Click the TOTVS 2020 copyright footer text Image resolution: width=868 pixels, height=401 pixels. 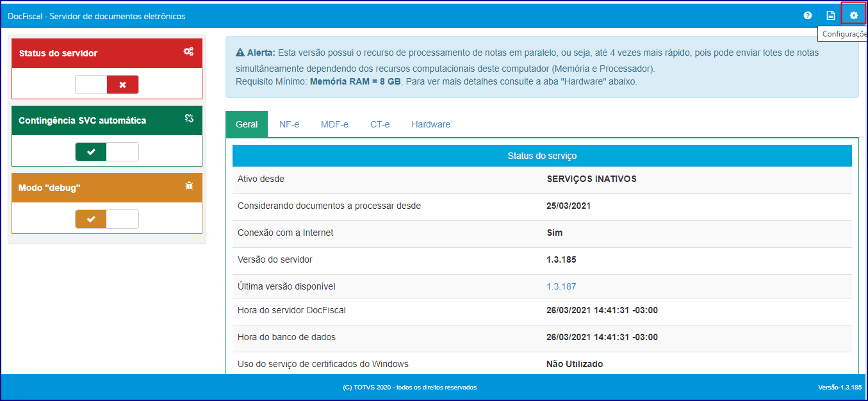410,388
